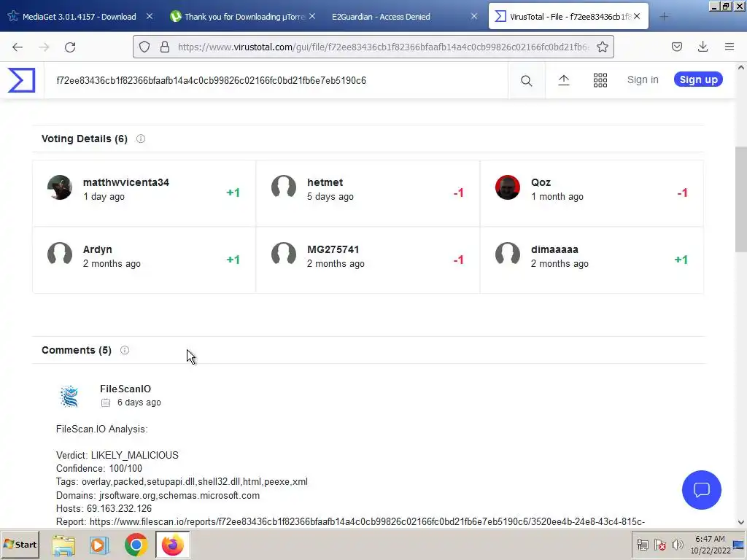
Task: Open Qoz user profile name
Action: tap(541, 182)
